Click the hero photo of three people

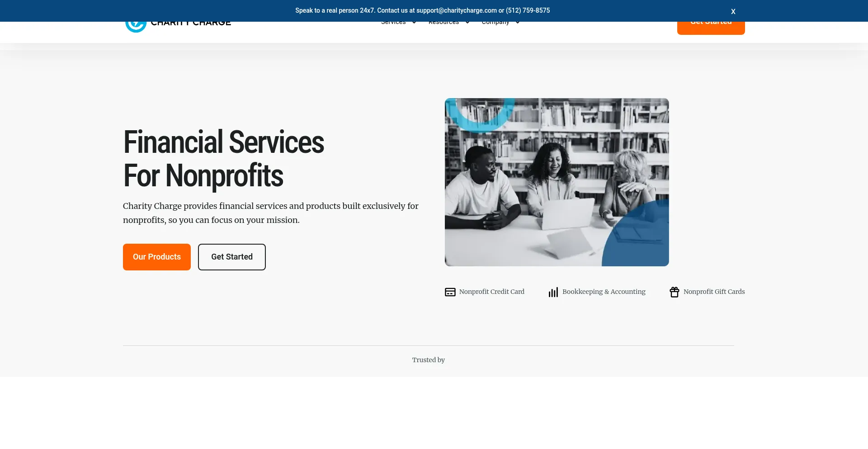tap(557, 182)
